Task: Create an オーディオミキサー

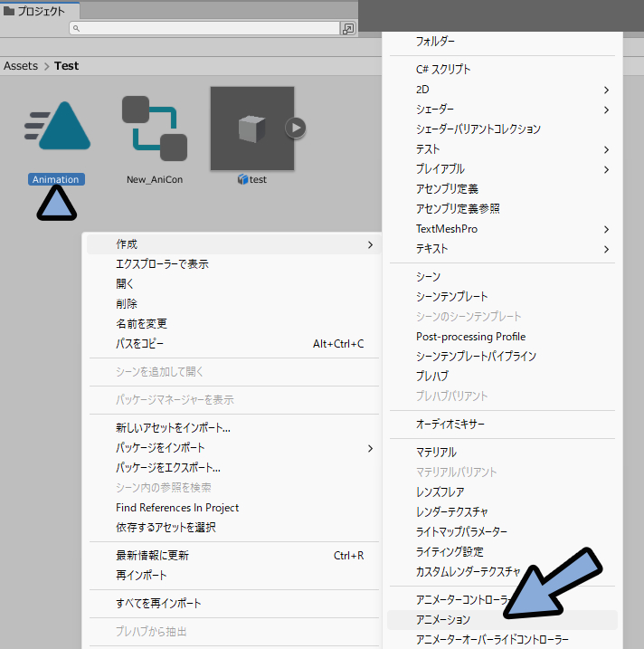Action: pos(502,425)
